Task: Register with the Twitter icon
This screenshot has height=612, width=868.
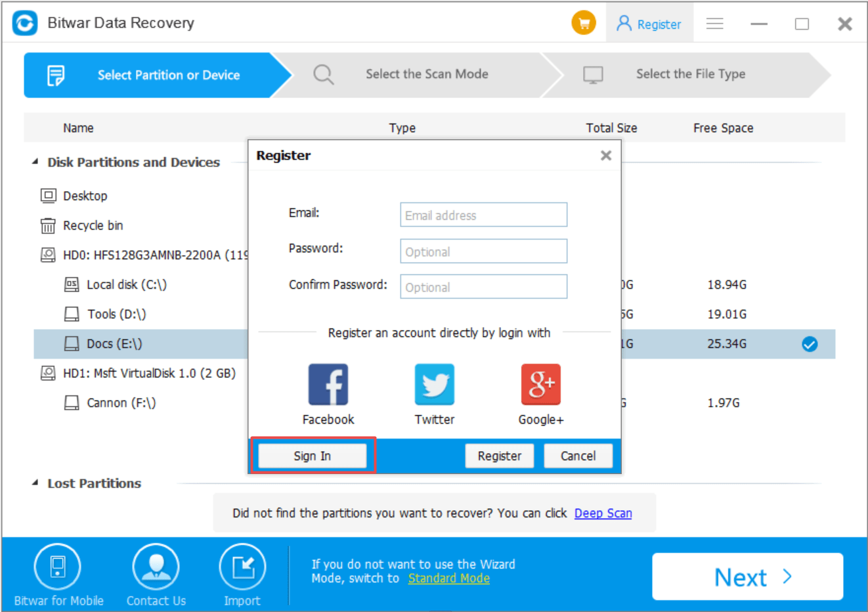Action: click(x=435, y=385)
